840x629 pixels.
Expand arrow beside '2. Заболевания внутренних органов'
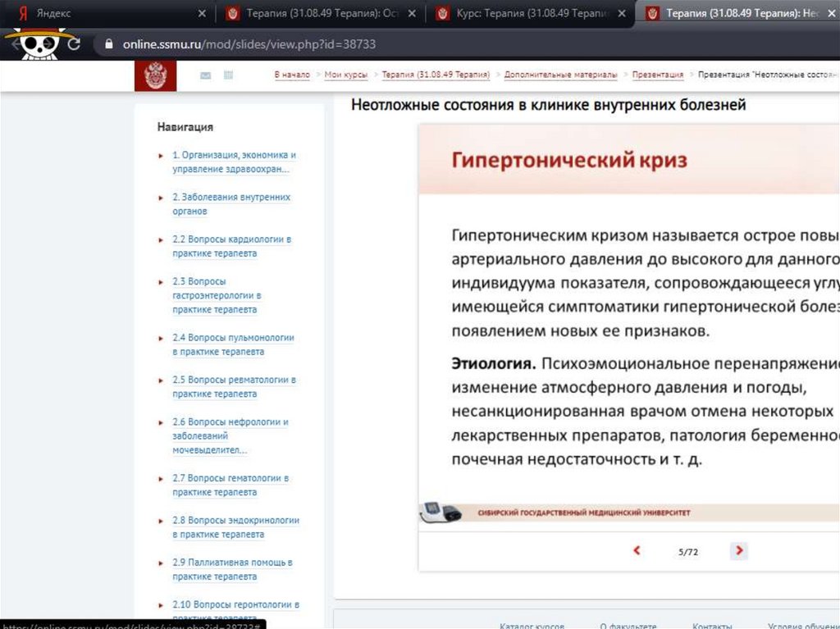pos(161,198)
